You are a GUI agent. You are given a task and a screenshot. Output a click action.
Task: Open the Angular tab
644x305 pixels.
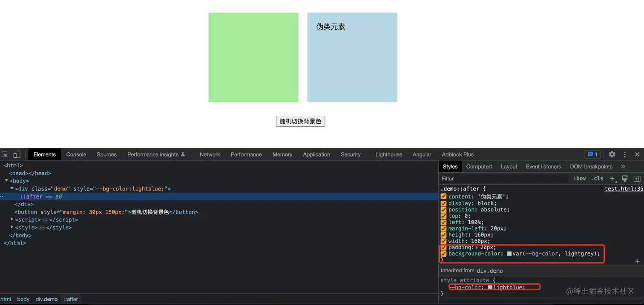[422, 154]
